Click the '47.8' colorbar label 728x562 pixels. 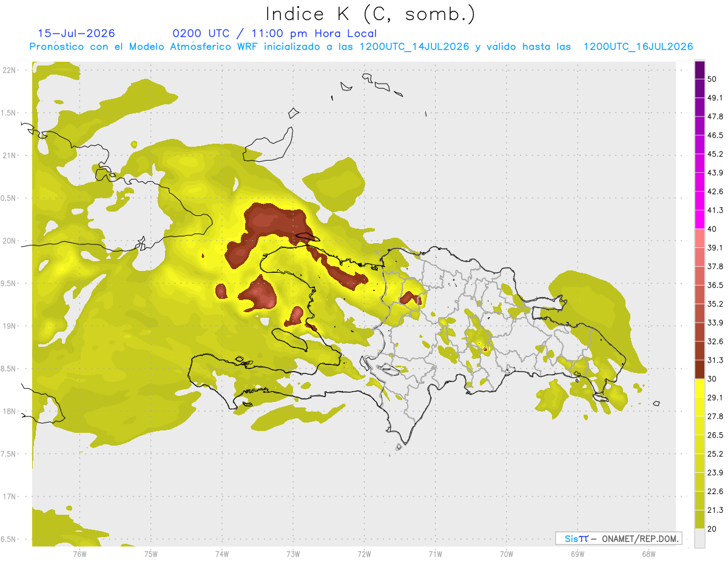(715, 116)
